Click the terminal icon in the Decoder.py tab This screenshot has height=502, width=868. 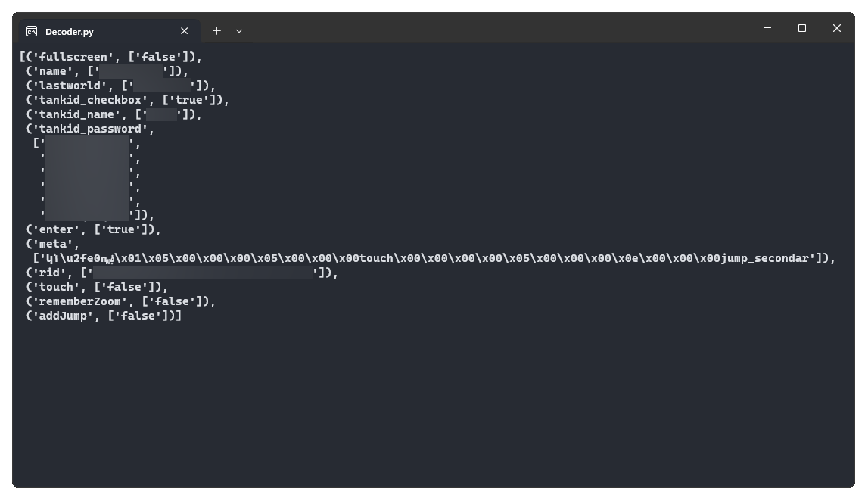(x=32, y=32)
